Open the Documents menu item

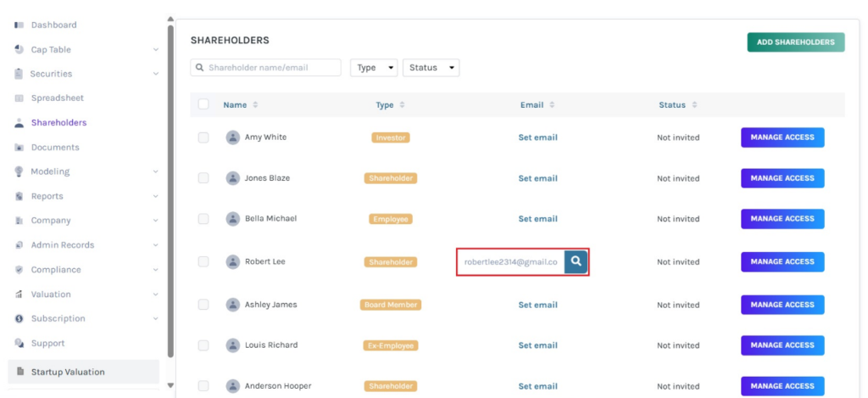(55, 148)
